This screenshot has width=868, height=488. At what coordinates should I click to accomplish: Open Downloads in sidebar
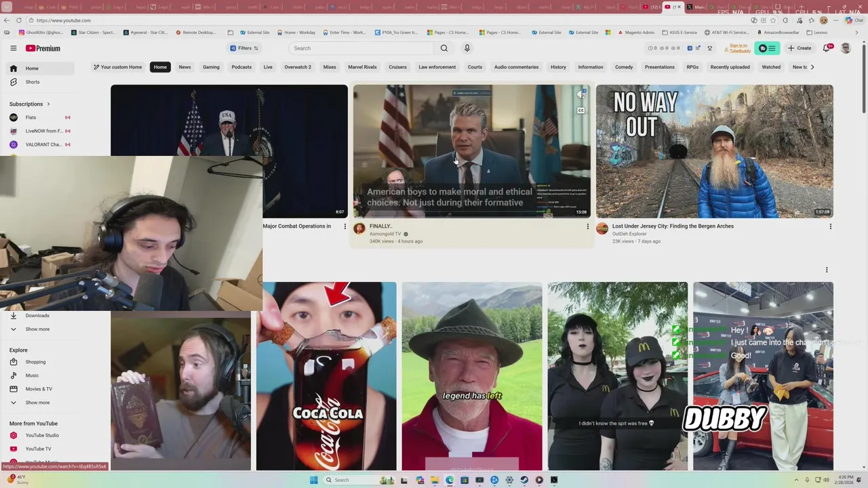pyautogui.click(x=41, y=315)
